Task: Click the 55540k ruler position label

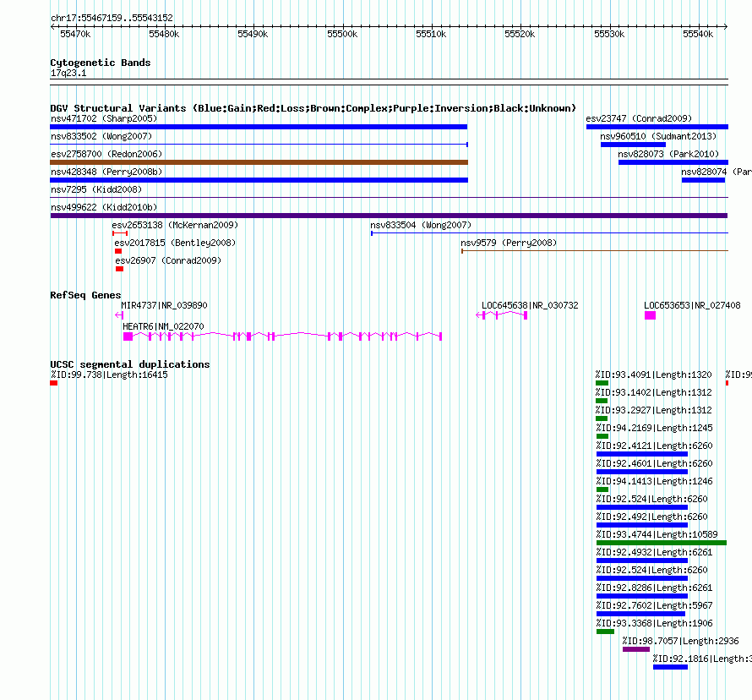Action: click(698, 34)
